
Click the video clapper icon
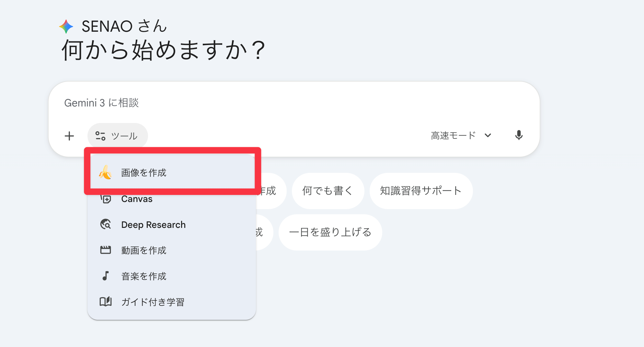[106, 250]
